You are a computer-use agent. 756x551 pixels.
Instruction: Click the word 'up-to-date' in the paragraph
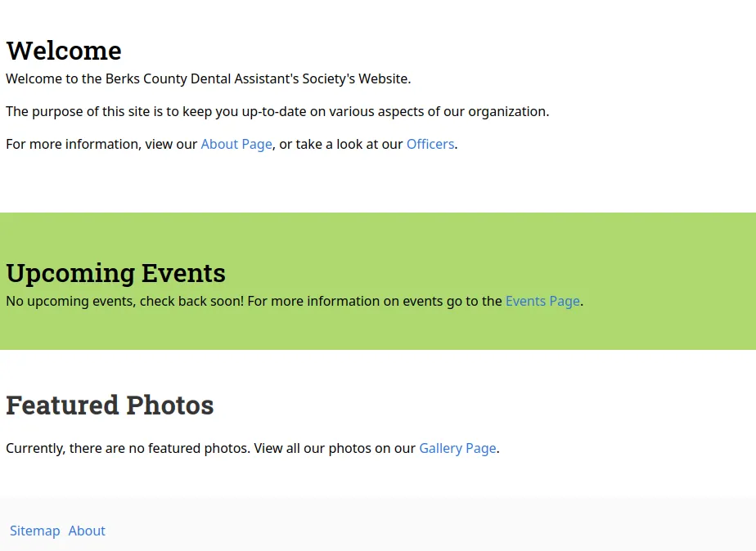(x=274, y=112)
